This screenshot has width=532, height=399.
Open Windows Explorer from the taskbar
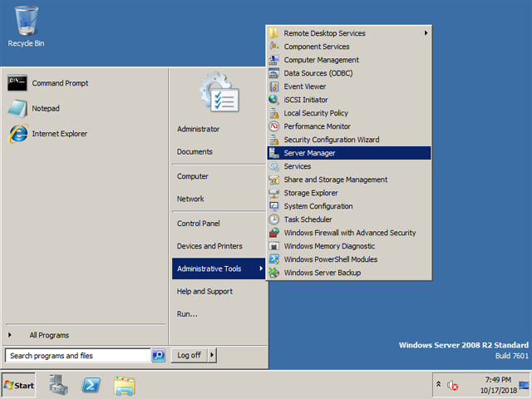[x=125, y=386]
